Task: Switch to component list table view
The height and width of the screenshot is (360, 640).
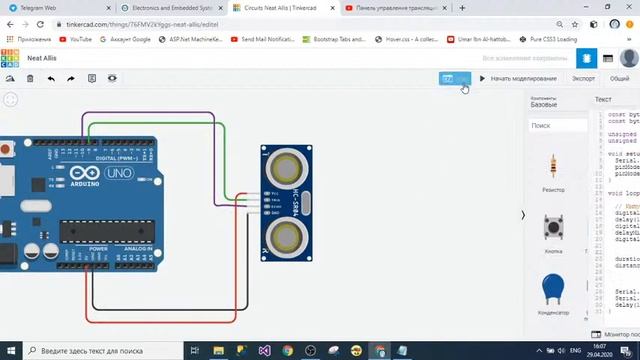Action: (x=608, y=58)
